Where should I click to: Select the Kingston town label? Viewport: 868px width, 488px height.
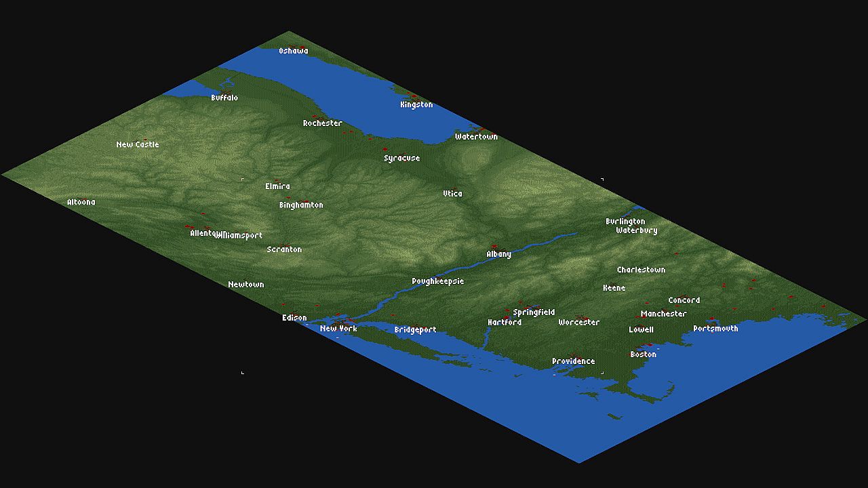[416, 104]
